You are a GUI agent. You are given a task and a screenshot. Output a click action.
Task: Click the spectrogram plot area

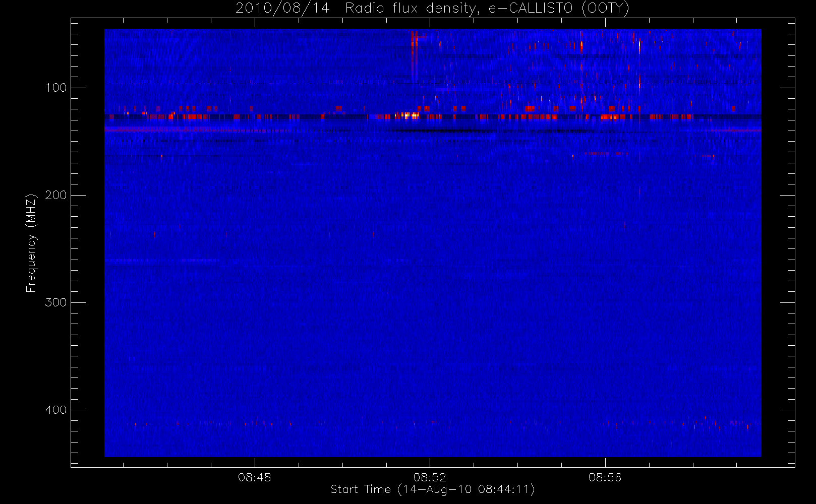433,243
